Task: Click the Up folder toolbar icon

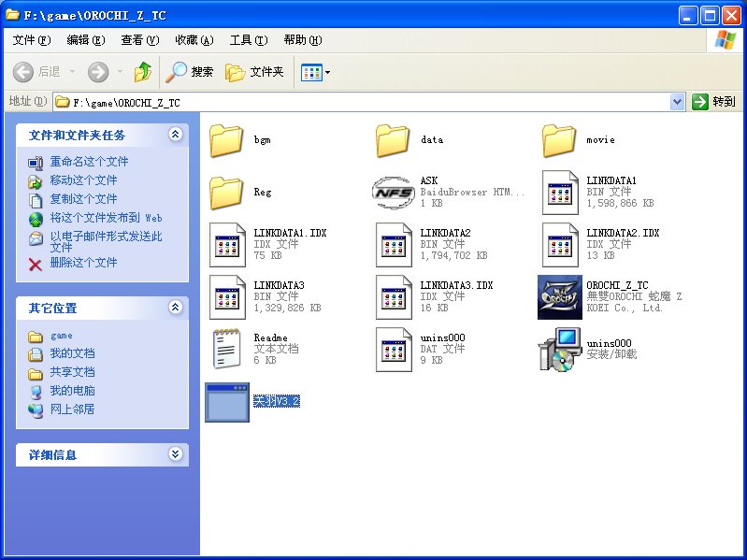Action: coord(143,72)
